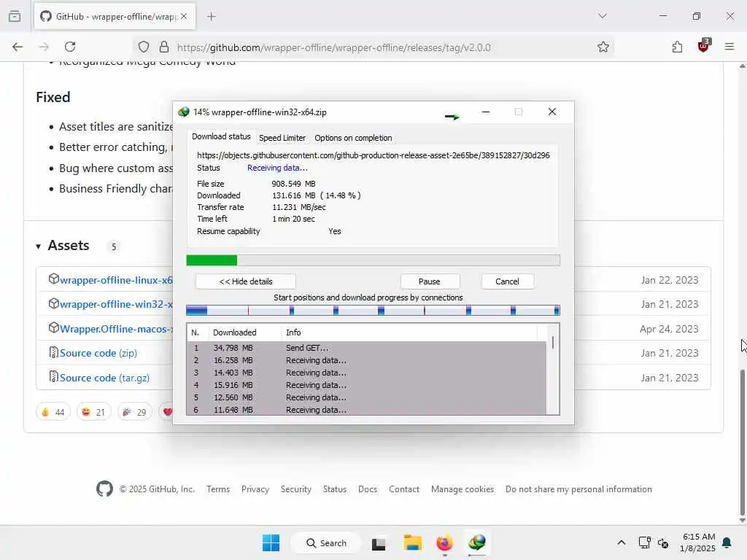747x560 pixels.
Task: Click the green download progress bar
Action: pos(373,260)
